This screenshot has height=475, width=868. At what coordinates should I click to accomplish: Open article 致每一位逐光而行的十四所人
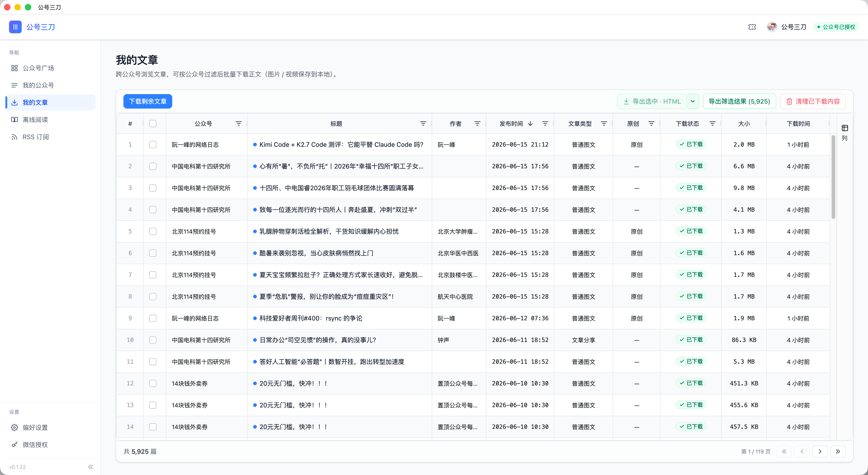pos(338,210)
